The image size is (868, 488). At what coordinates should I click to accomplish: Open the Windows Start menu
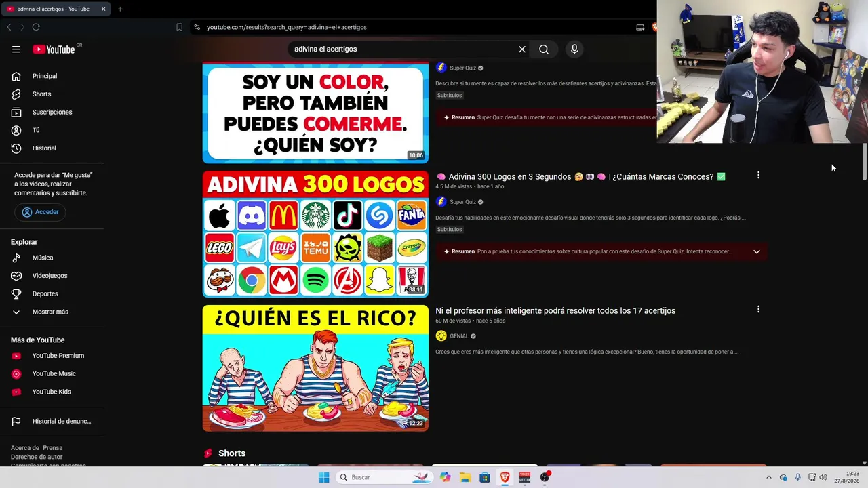pos(324,477)
